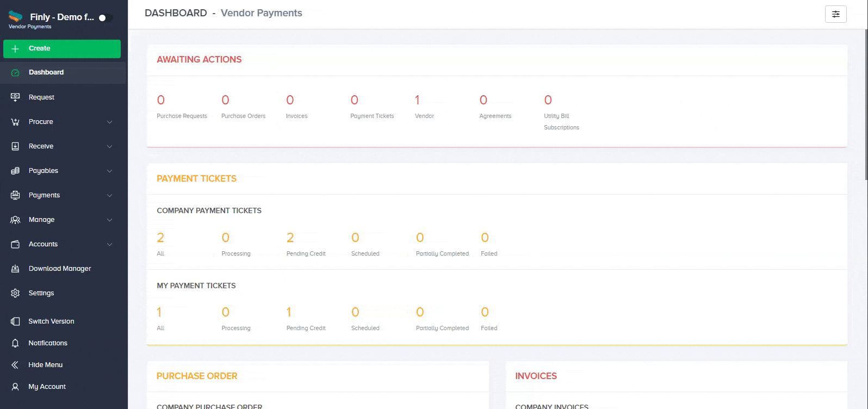
Task: Click the PURCHASE ORDER heading
Action: [197, 376]
